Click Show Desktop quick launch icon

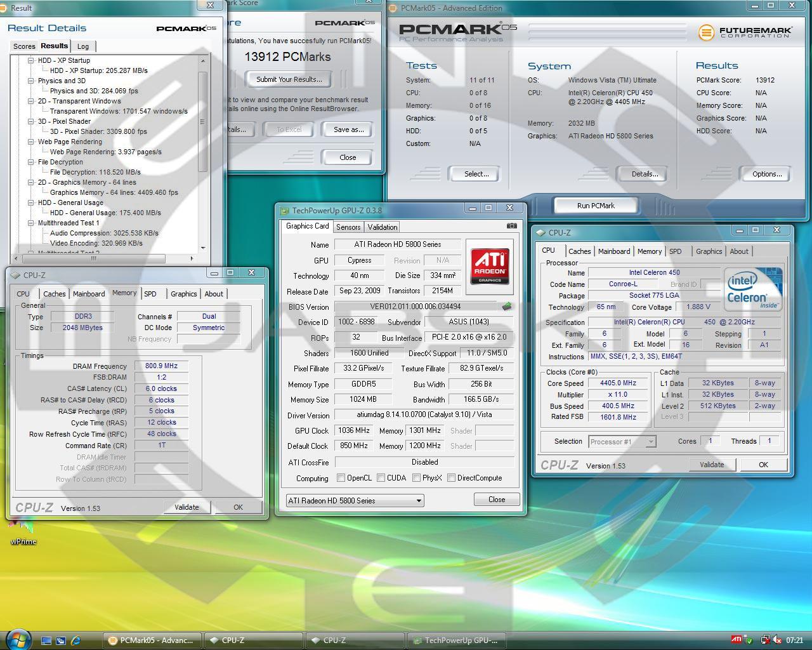[46, 640]
